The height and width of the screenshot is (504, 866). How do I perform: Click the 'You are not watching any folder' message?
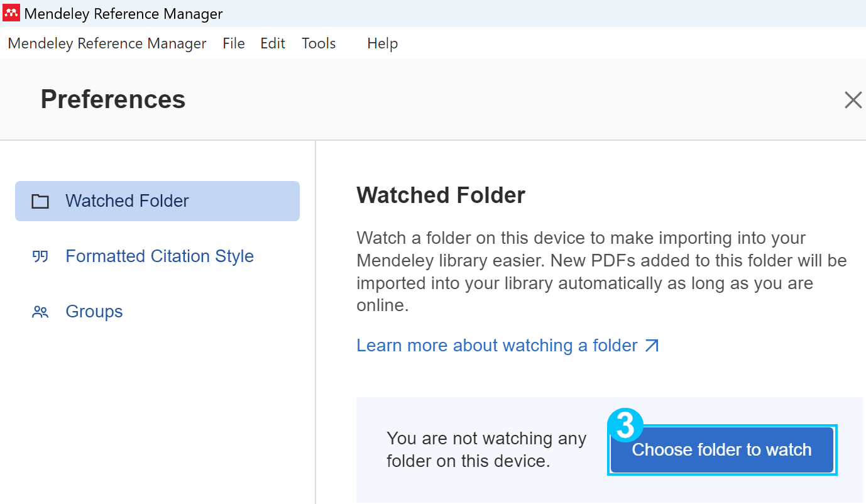486,450
